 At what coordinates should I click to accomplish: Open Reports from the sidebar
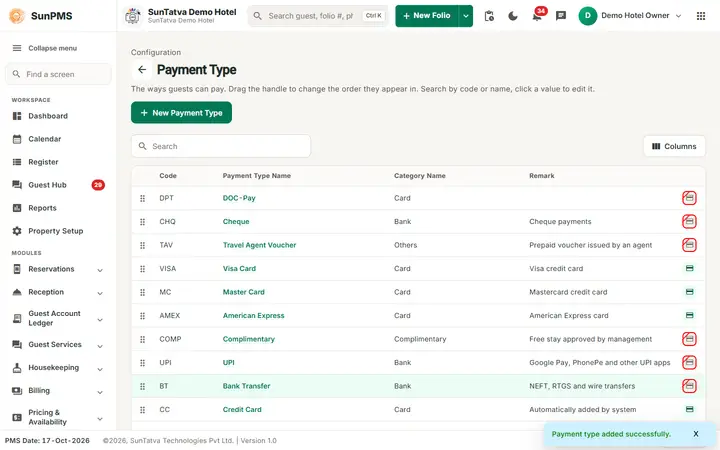coord(58,208)
